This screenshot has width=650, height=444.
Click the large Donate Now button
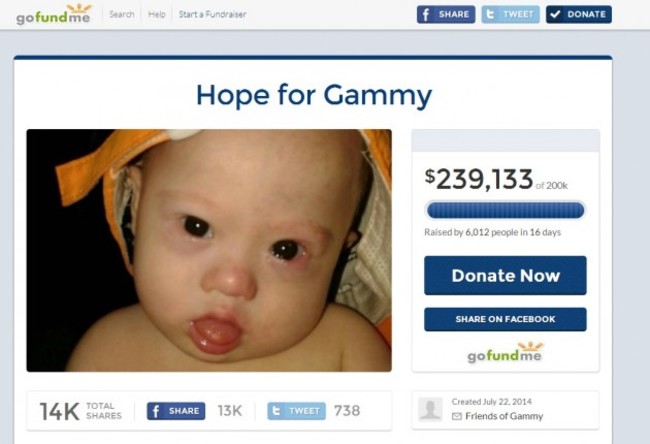pos(505,275)
